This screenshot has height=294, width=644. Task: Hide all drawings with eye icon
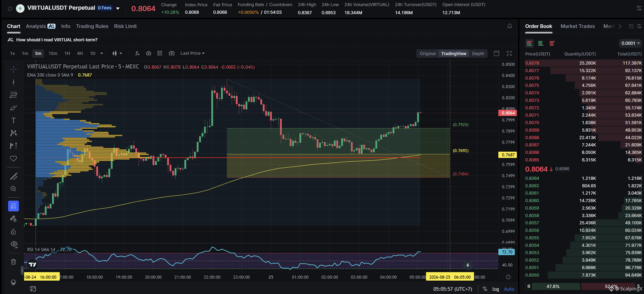14,244
